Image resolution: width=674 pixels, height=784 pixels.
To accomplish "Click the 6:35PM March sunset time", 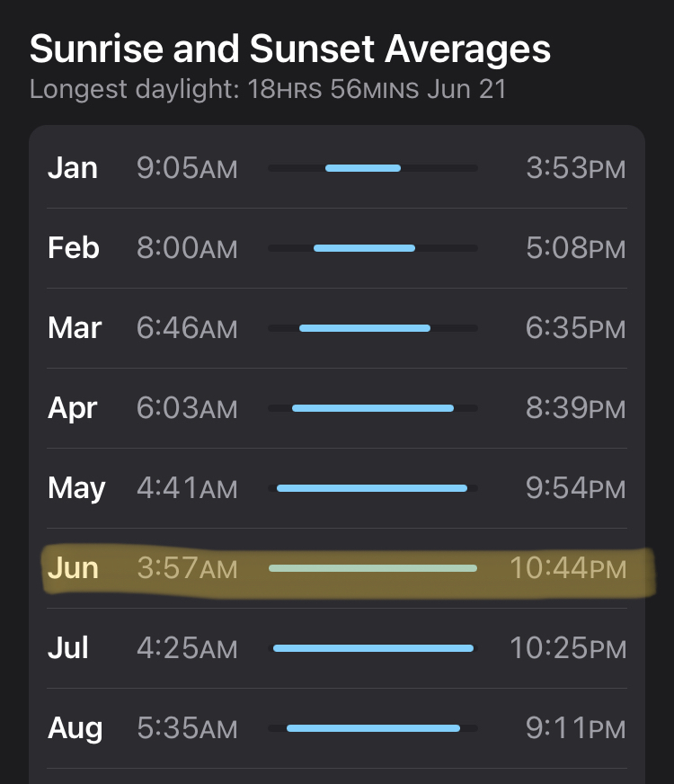I will (575, 328).
